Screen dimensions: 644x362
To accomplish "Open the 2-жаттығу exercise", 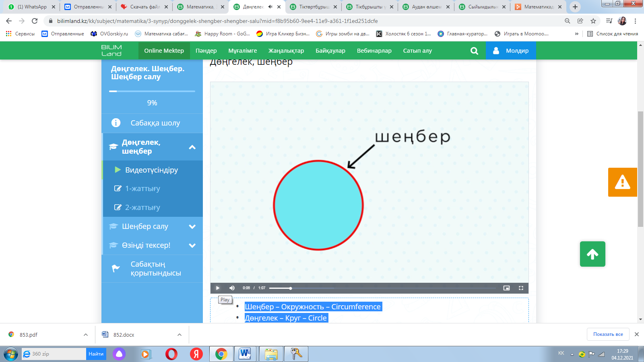I will pyautogui.click(x=152, y=208).
